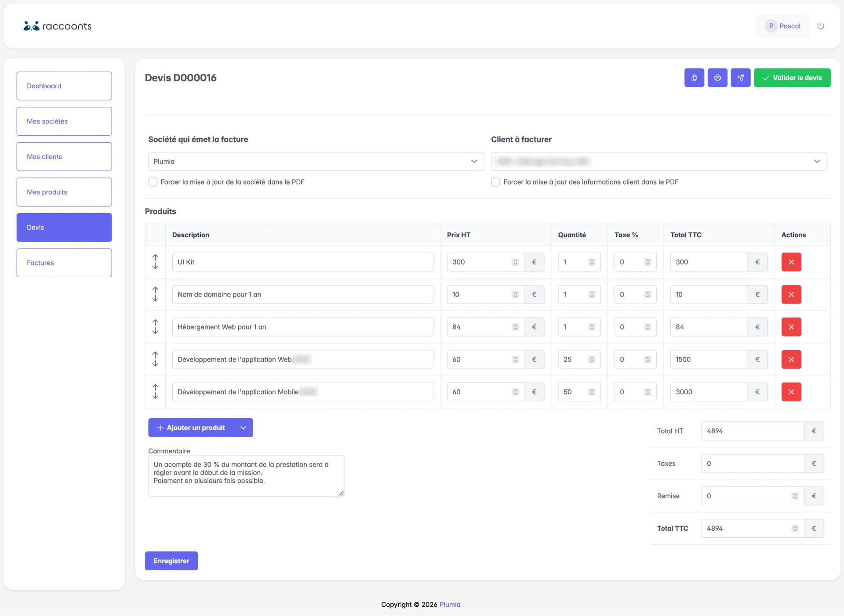Click the duplicate quote icon button
Screen dimensions: 844x616
(694, 78)
